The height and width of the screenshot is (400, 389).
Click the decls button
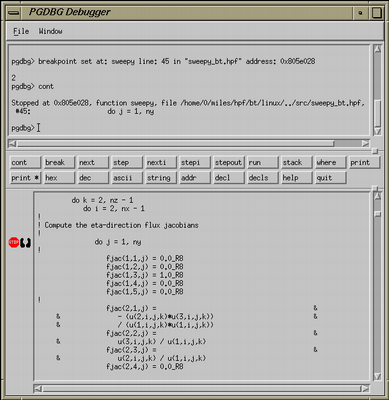(x=263, y=178)
